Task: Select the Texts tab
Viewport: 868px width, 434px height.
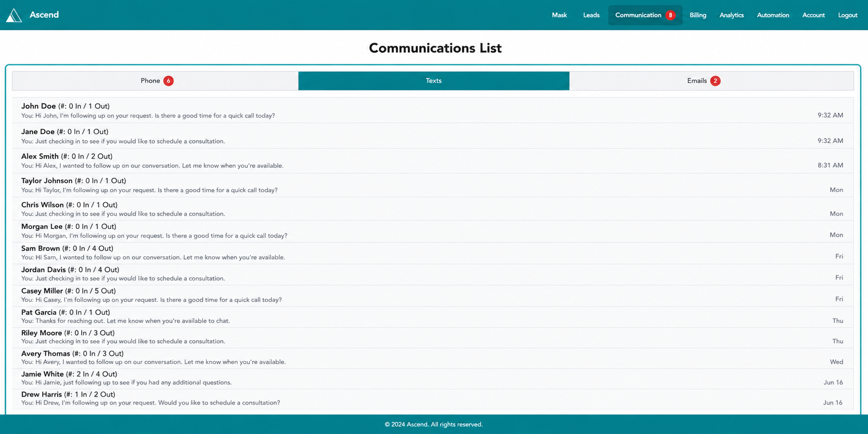Action: coord(434,81)
